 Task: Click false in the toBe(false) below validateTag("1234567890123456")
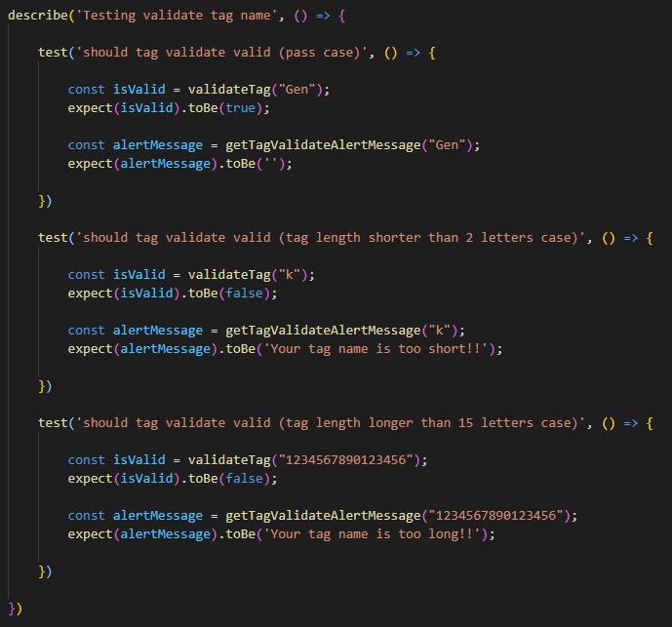coord(244,479)
